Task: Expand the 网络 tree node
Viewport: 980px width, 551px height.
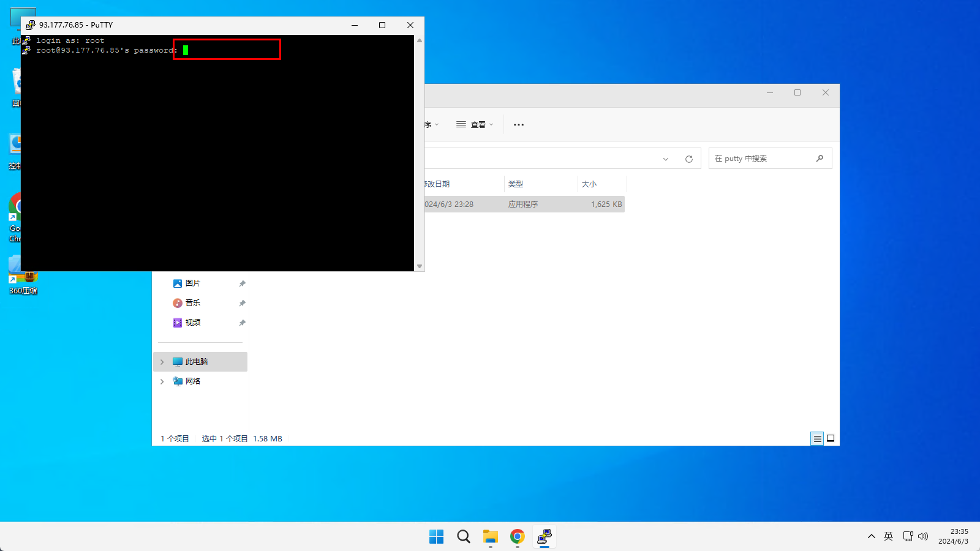Action: 162,381
